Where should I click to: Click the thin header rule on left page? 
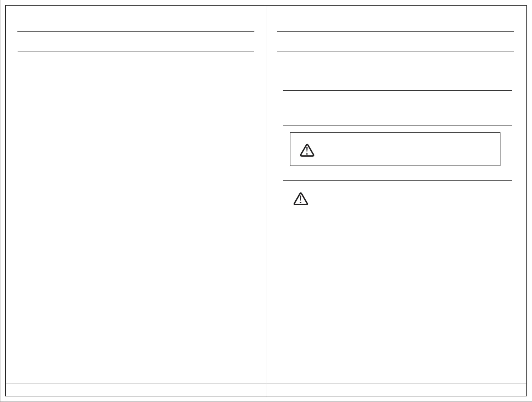tap(136, 52)
